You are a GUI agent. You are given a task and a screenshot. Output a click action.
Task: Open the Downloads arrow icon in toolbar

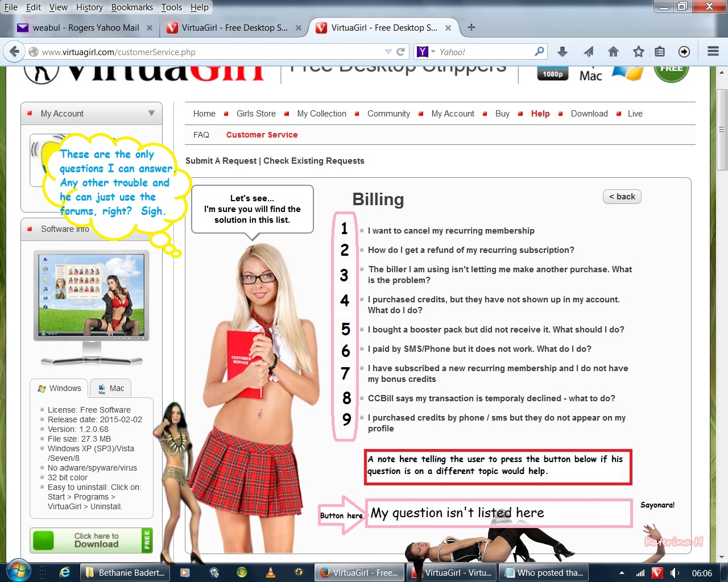pyautogui.click(x=562, y=52)
